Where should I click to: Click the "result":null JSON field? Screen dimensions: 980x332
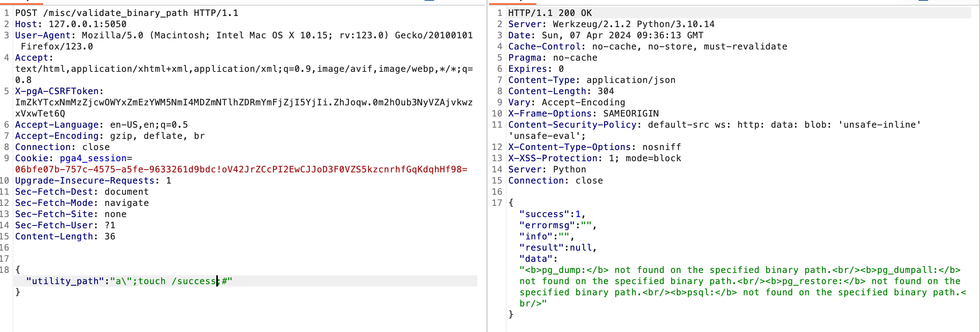(558, 248)
